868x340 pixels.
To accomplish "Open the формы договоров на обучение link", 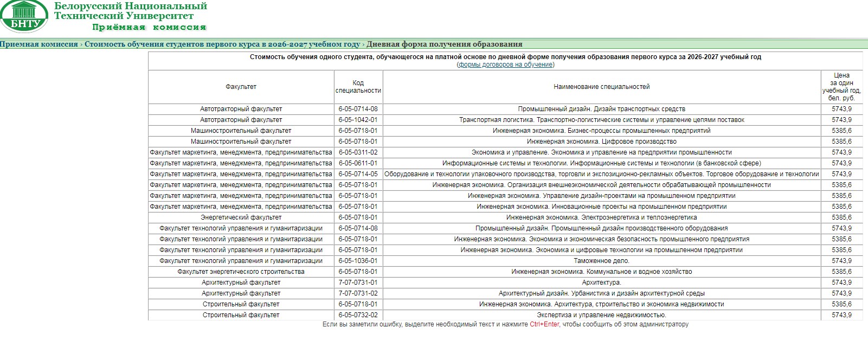I will pyautogui.click(x=505, y=65).
